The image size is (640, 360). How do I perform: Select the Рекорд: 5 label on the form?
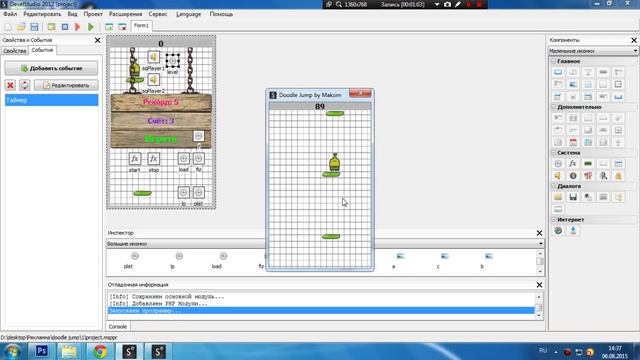pos(161,102)
